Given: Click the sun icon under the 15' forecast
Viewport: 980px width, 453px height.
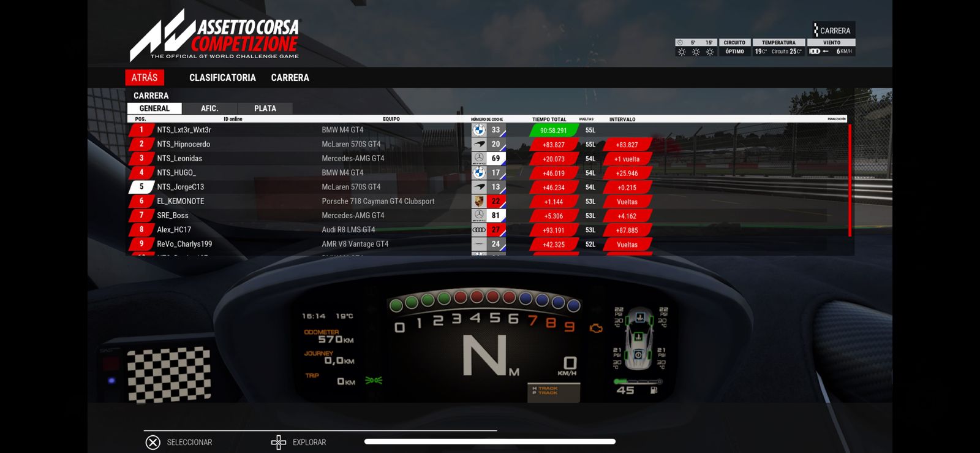Looking at the screenshot, I should (710, 51).
